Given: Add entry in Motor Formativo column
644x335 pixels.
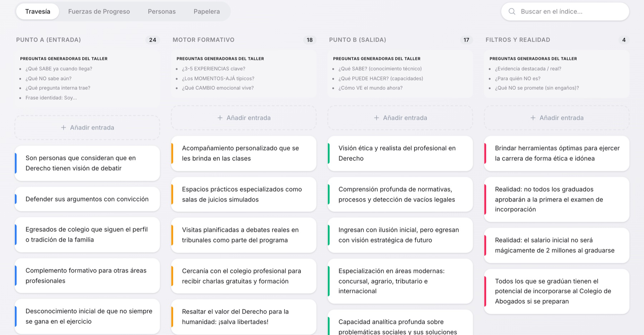Looking at the screenshot, I should [x=244, y=118].
